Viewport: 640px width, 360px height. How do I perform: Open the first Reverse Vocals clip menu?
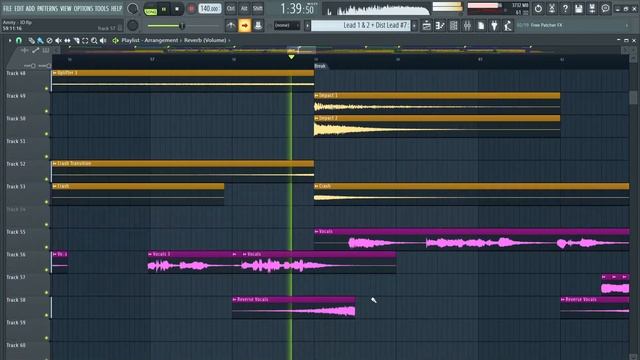[x=235, y=300]
